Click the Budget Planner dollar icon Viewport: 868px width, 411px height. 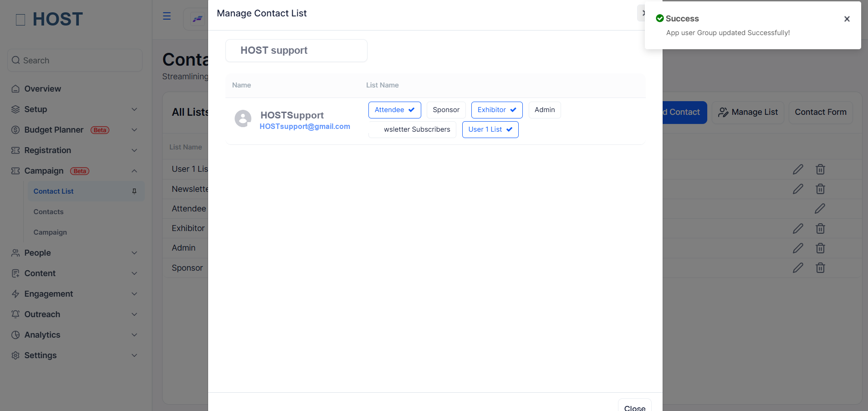pos(15,130)
